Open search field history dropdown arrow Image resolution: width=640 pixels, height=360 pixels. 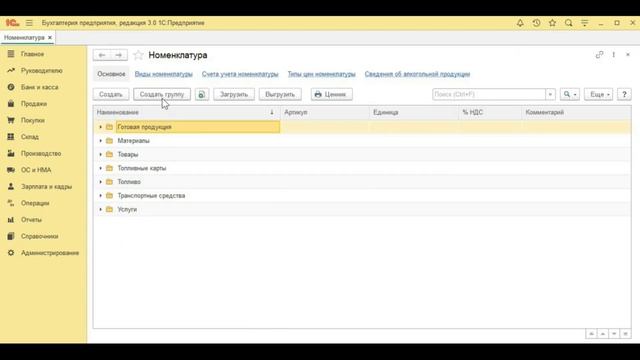point(550,94)
